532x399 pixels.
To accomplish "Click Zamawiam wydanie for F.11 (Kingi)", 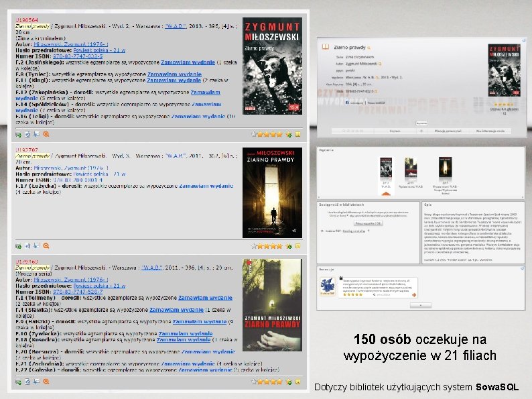I will (174, 80).
